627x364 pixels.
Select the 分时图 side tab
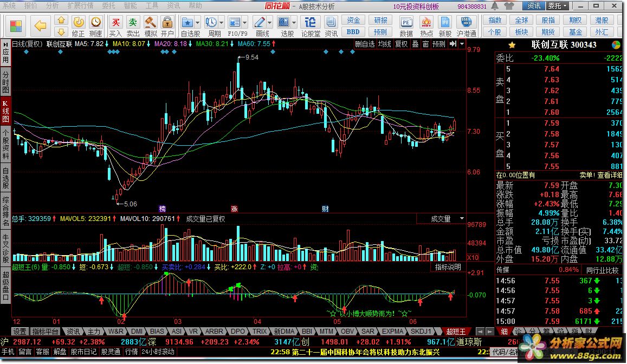coord(5,82)
